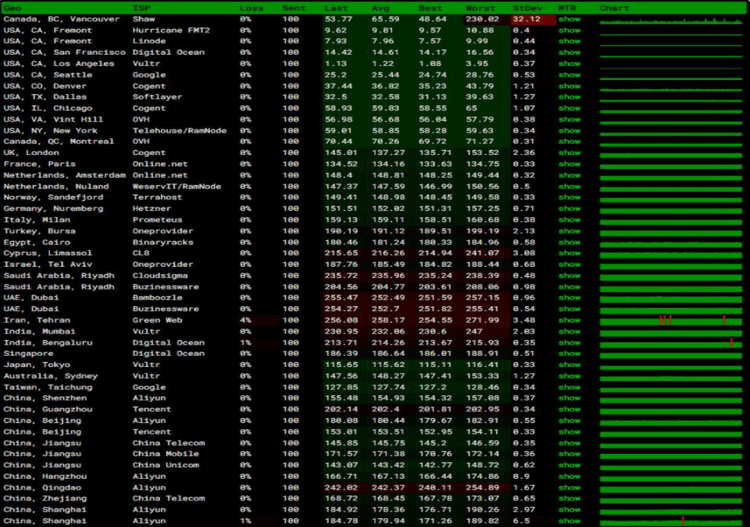
Task: Click show for Fremont Hurricane FMT2 row
Action: click(x=569, y=30)
